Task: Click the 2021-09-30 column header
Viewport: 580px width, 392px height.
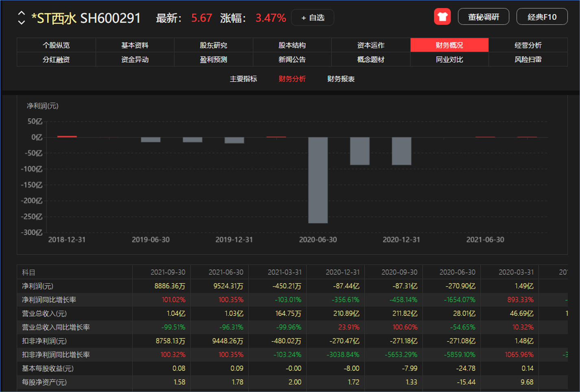Action: click(168, 272)
